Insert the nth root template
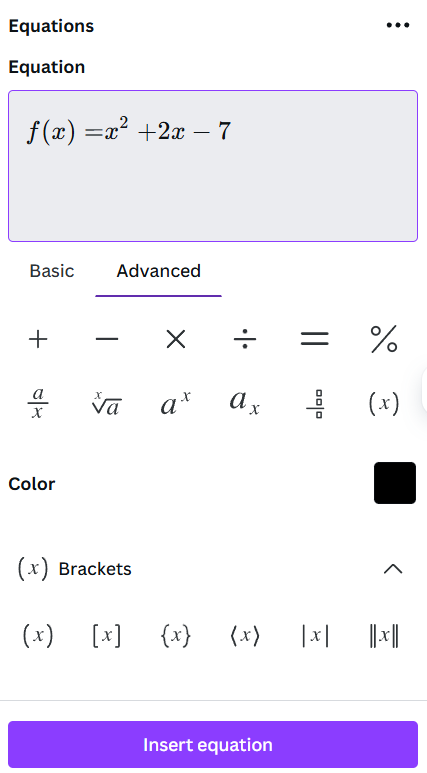 coord(107,403)
